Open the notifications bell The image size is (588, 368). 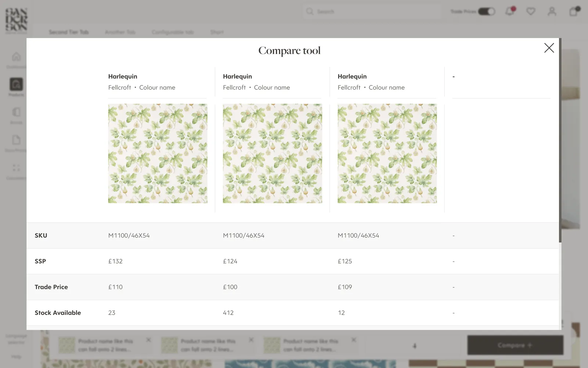tap(510, 11)
